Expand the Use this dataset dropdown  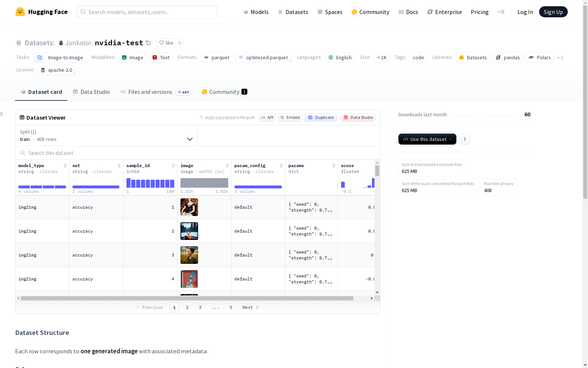427,139
